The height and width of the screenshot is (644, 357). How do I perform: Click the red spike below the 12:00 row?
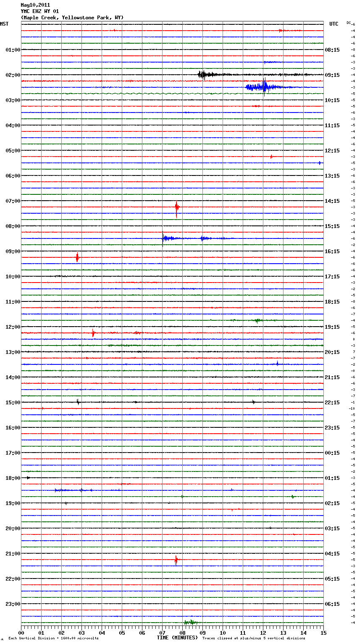(93, 333)
